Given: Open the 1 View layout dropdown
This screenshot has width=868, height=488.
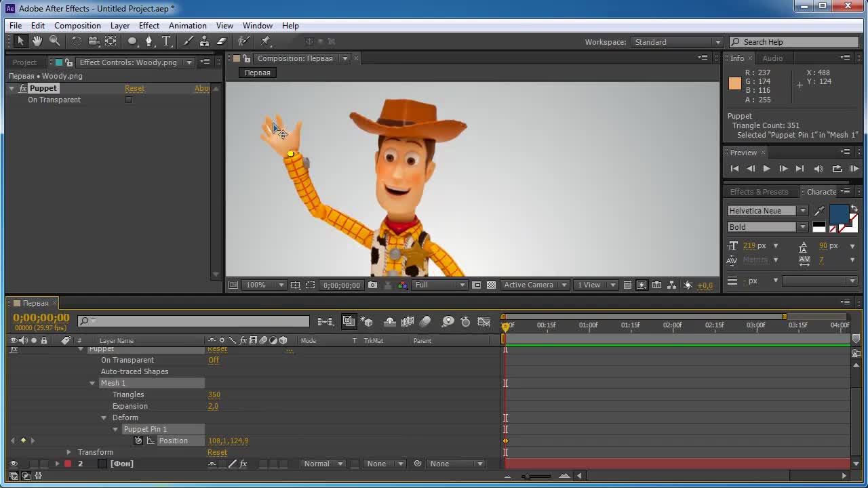Looking at the screenshot, I should pos(597,285).
